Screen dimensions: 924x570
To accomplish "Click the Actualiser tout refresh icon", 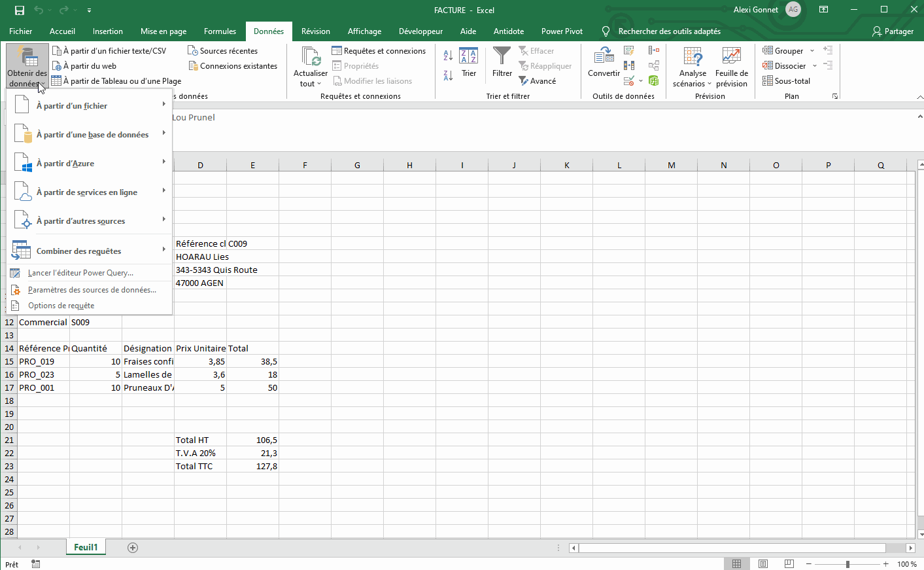I will [311, 57].
